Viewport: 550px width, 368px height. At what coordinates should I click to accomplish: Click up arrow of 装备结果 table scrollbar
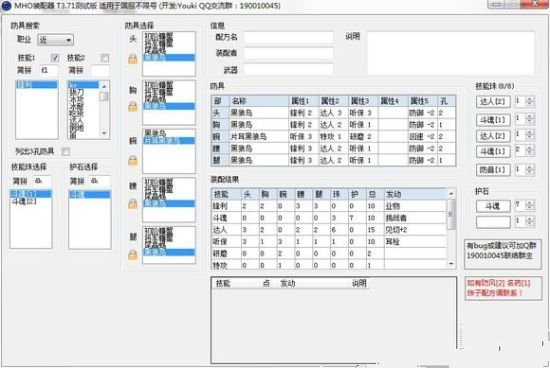click(x=451, y=194)
